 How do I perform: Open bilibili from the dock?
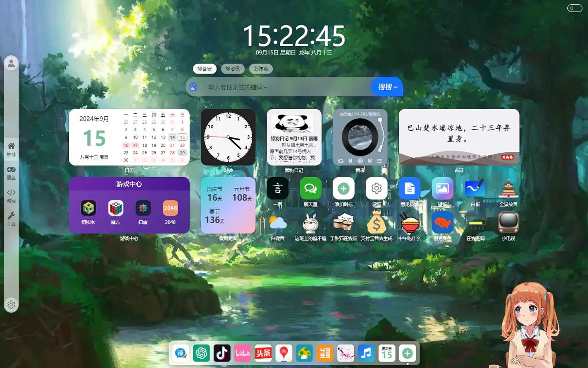[243, 353]
